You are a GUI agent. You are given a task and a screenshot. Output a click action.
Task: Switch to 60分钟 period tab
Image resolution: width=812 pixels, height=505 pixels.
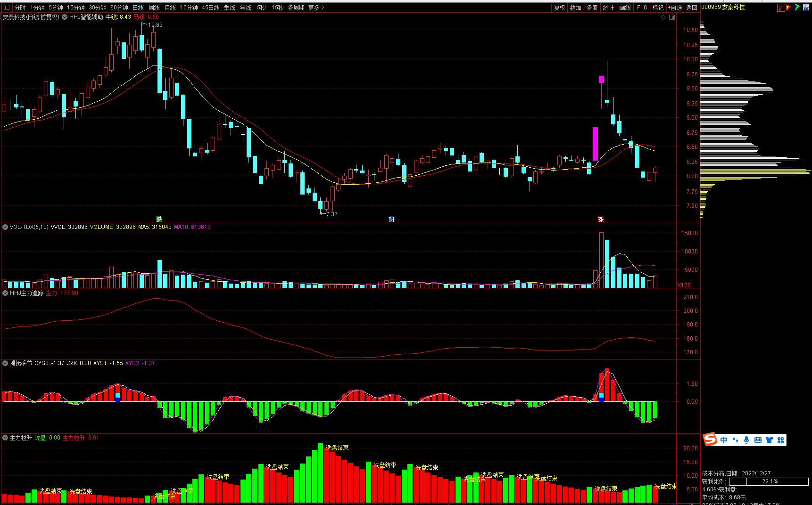119,8
